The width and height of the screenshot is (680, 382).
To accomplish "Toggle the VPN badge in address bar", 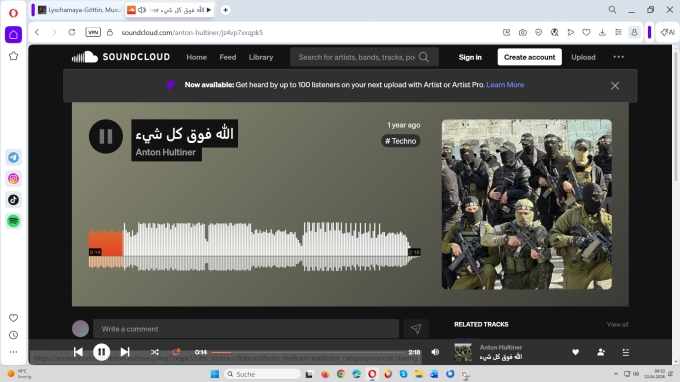I will [x=93, y=33].
